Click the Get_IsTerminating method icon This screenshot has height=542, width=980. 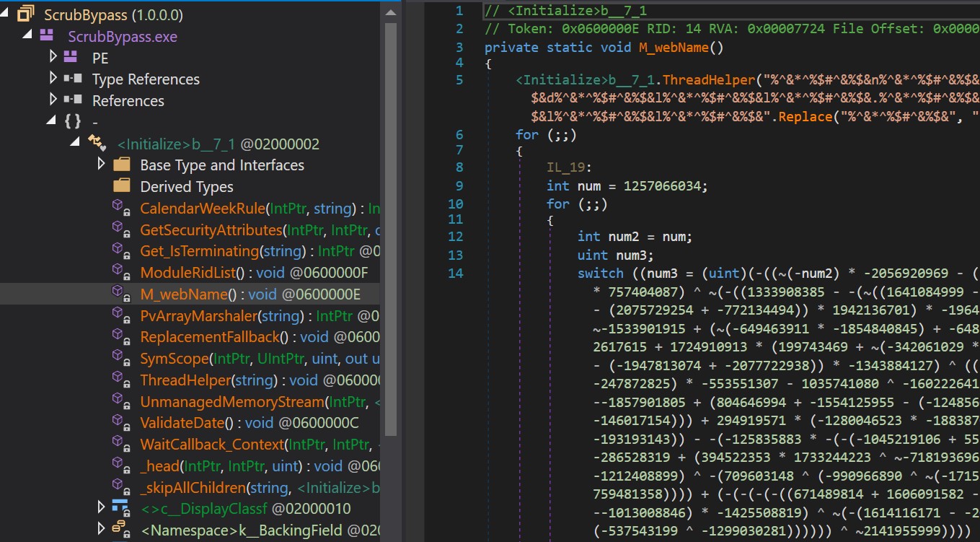point(120,250)
